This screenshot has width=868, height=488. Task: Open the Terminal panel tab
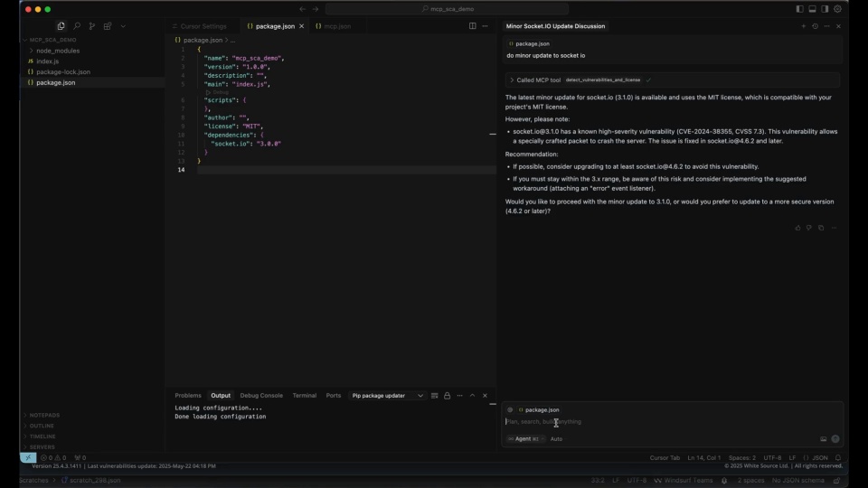point(305,396)
